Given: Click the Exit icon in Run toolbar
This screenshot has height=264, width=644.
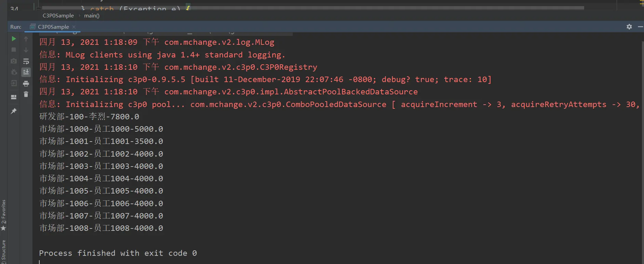Looking at the screenshot, I should point(14,83).
